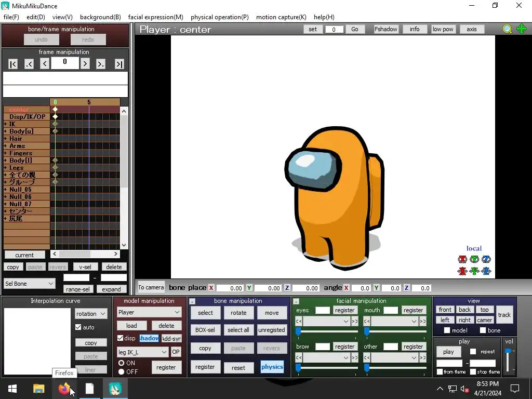532x399 pixels.
Task: Collapse the bone manipulation panel
Action: [x=192, y=301]
